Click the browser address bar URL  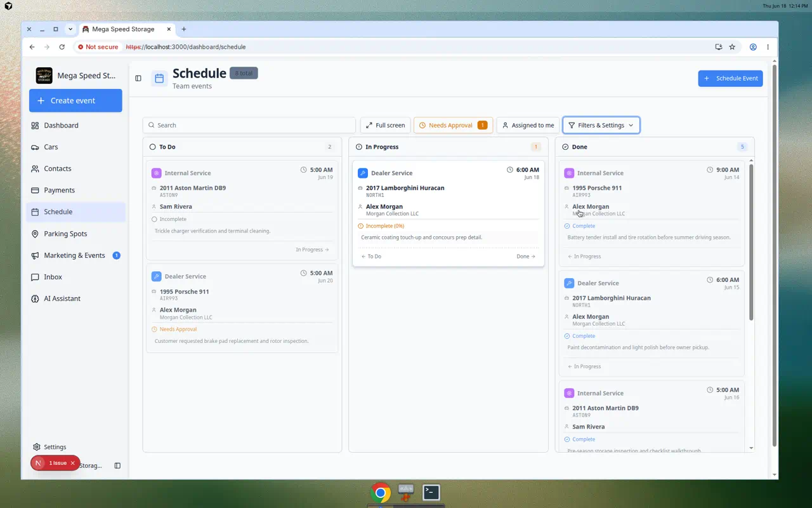click(186, 47)
